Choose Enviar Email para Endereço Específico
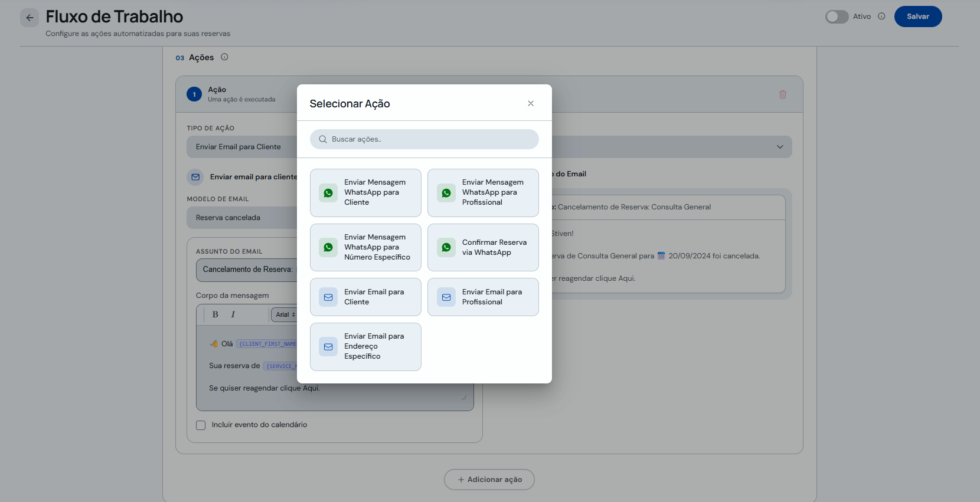The width and height of the screenshot is (980, 502). pyautogui.click(x=365, y=347)
